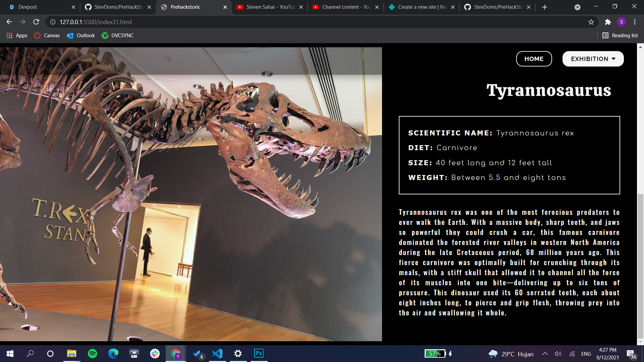This screenshot has height=362, width=644.
Task: Open the Chrome extensions puzzle icon
Action: [x=608, y=22]
